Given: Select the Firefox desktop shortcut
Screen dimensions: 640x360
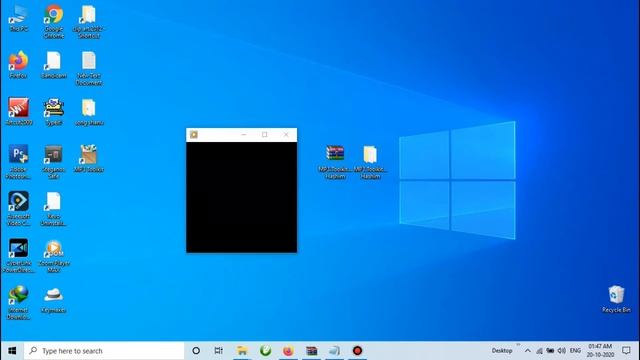Looking at the screenshot, I should [x=18, y=64].
